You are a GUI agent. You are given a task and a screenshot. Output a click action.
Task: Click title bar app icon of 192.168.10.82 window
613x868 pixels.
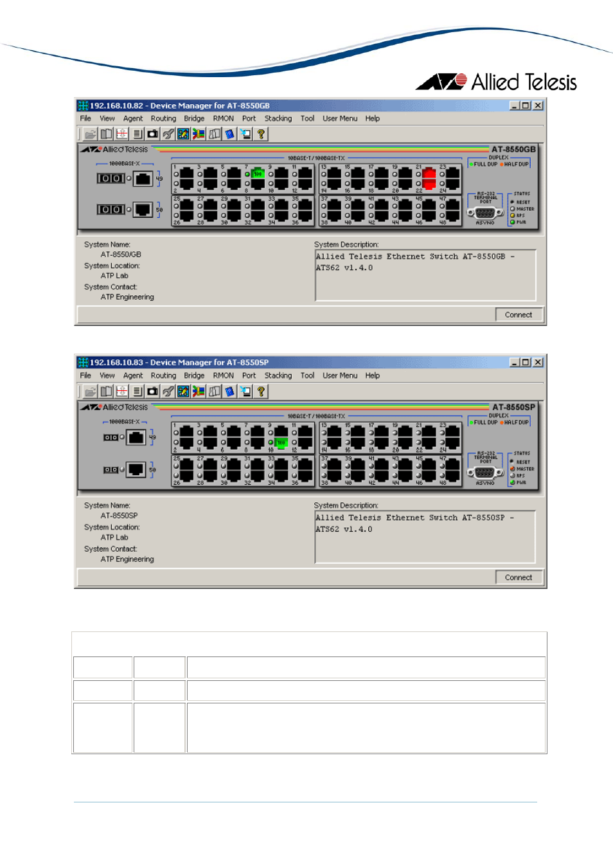[83, 105]
